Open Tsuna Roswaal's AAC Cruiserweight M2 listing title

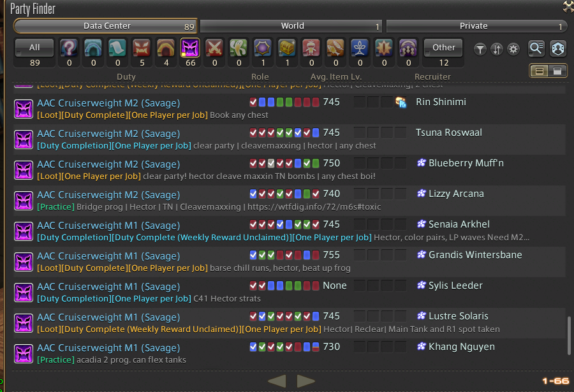pos(108,134)
